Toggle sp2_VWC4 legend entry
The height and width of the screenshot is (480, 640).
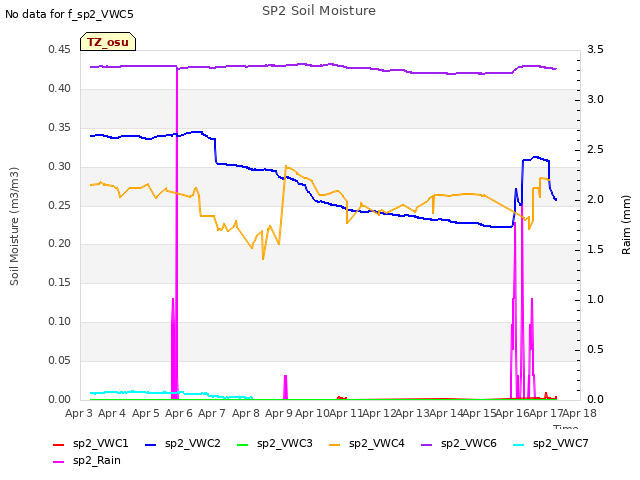(x=367, y=444)
